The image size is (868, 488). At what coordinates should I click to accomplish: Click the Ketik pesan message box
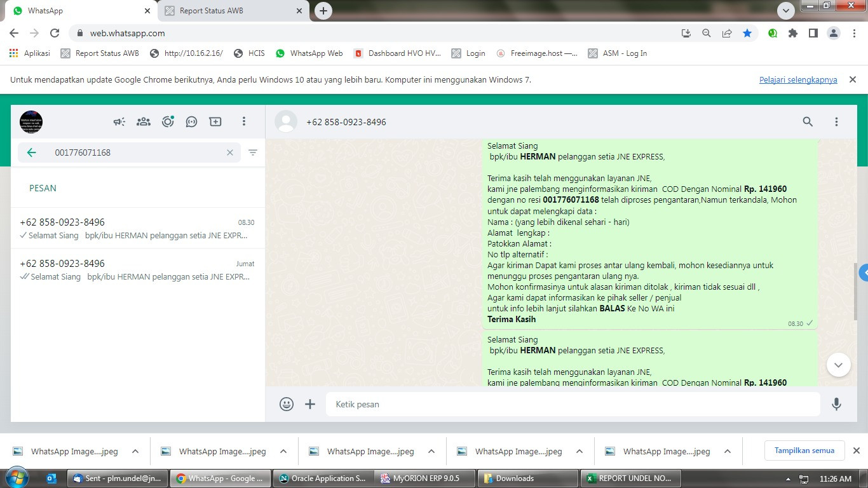tap(573, 404)
